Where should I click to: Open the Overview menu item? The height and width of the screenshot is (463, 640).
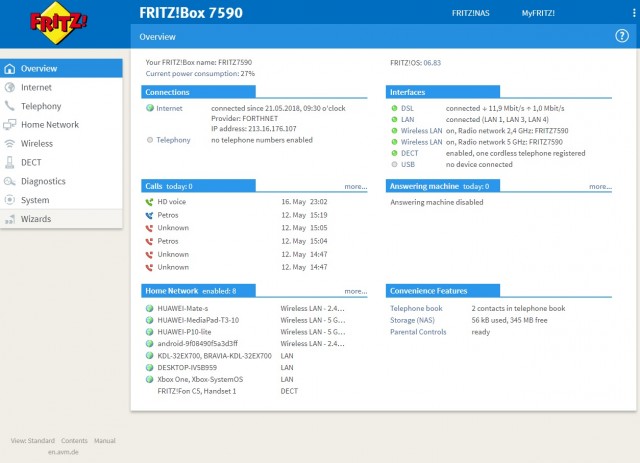[x=61, y=69]
